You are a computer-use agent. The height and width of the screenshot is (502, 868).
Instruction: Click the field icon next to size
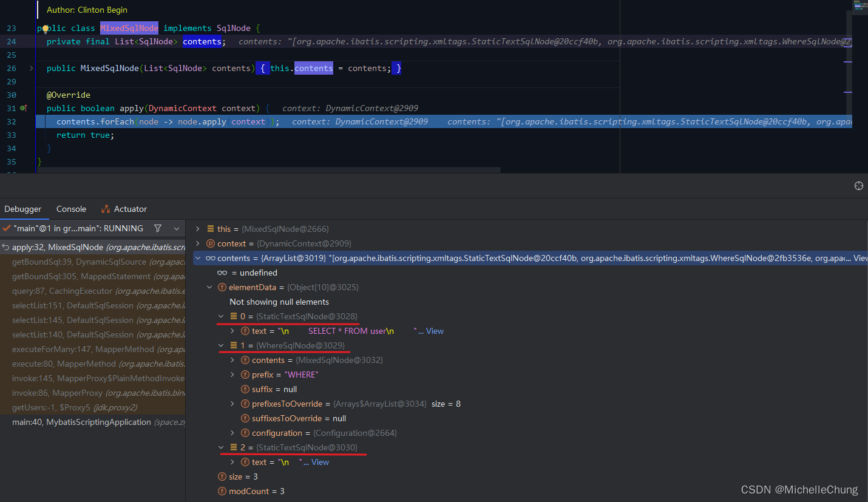pos(222,477)
